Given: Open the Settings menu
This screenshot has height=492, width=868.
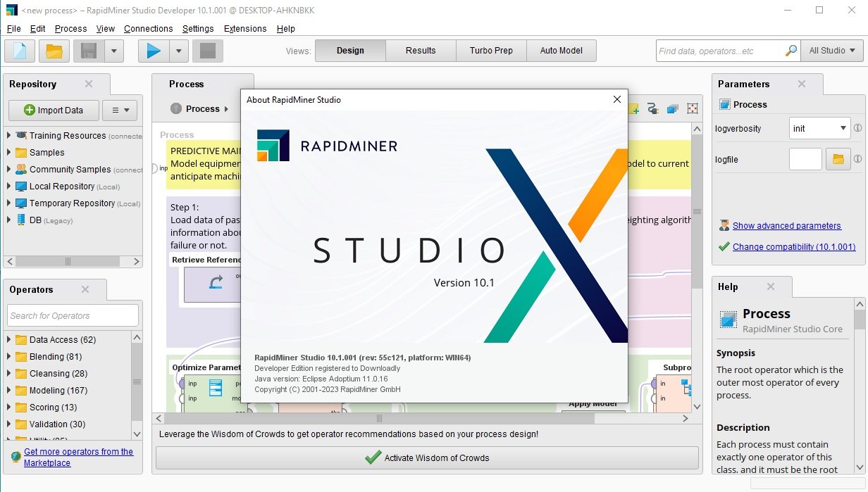Looking at the screenshot, I should (x=198, y=29).
